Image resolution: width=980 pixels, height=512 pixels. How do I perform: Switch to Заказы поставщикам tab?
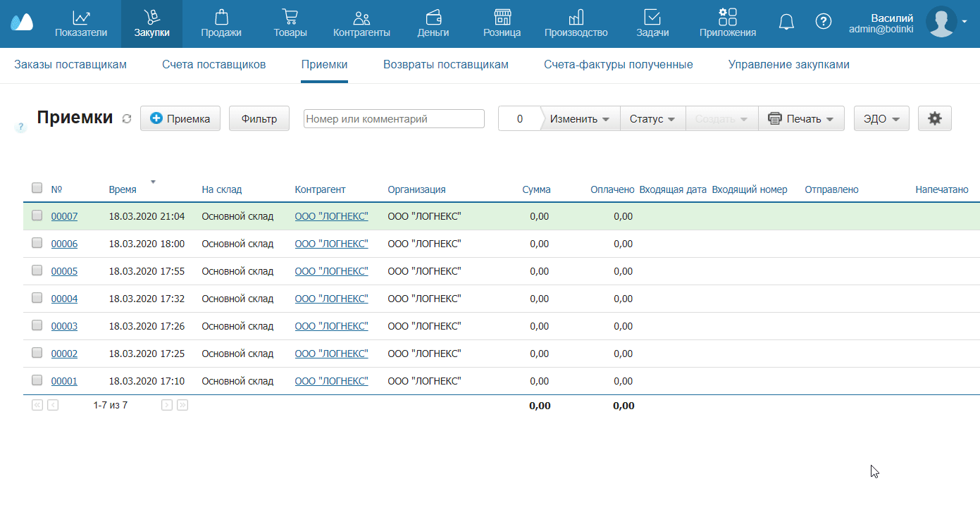tap(70, 65)
